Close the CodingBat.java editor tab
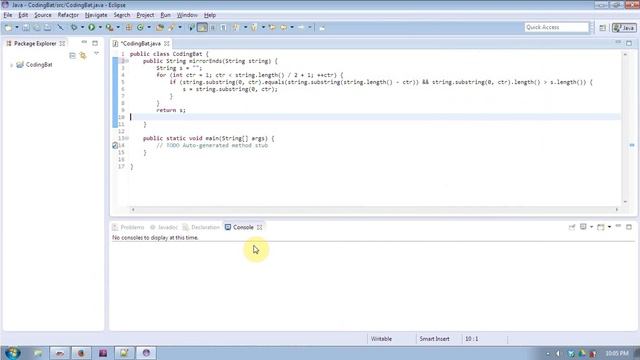This screenshot has height=360, width=640. tap(167, 43)
